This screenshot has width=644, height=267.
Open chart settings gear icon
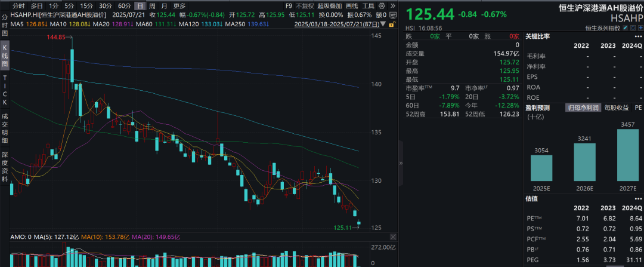(382, 6)
